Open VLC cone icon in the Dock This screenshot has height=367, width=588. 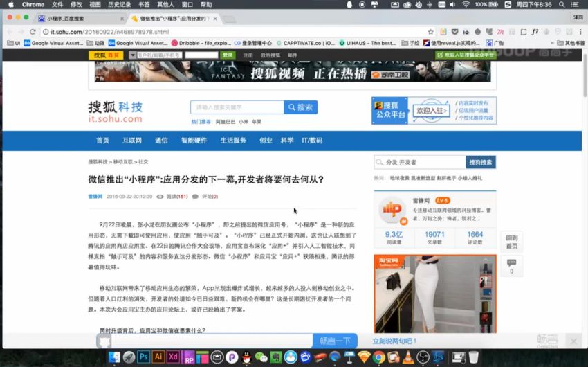(x=408, y=357)
